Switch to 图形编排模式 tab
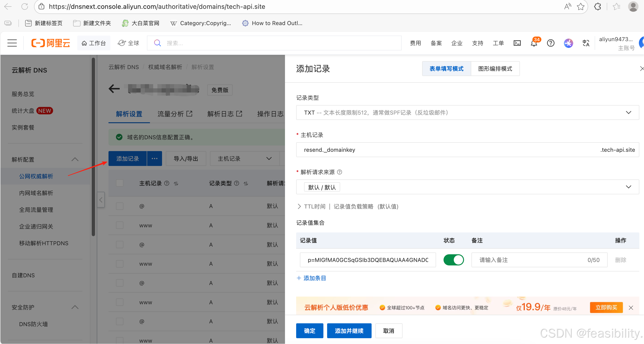644x344 pixels. coord(495,69)
